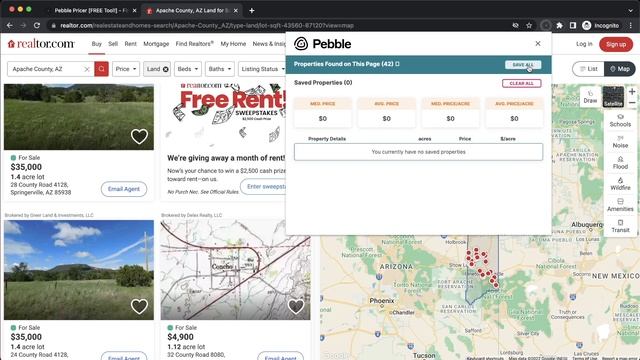Image resolution: width=640 pixels, height=360 pixels.
Task: Favorite the 32 County Road 8080 listing
Action: click(296, 307)
